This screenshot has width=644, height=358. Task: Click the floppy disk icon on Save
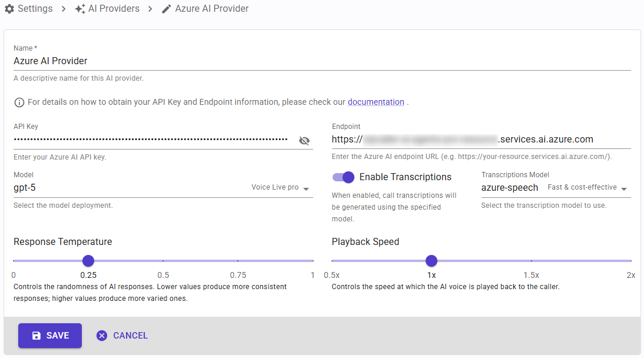36,336
